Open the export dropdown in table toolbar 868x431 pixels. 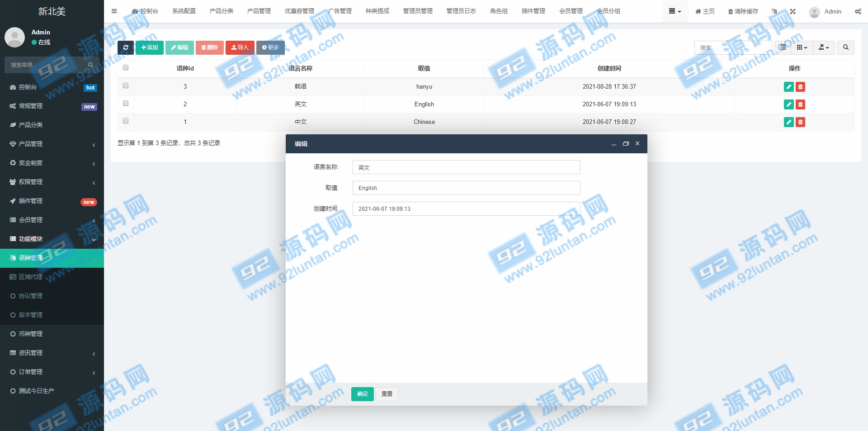[824, 47]
